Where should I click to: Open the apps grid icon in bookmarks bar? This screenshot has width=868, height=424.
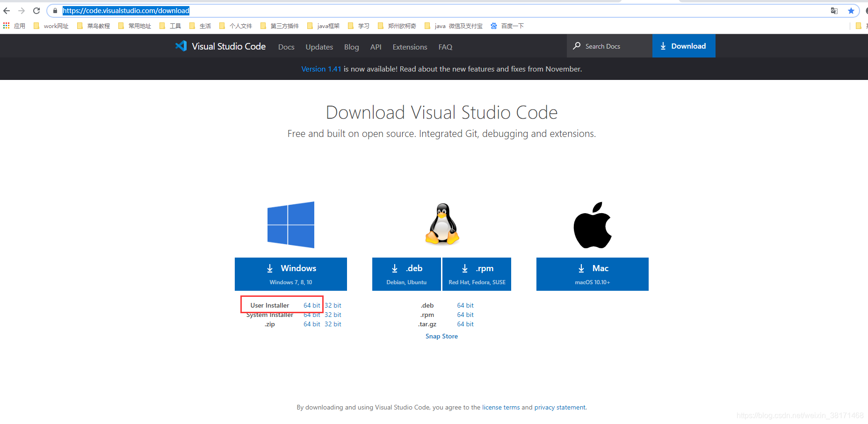(x=6, y=26)
